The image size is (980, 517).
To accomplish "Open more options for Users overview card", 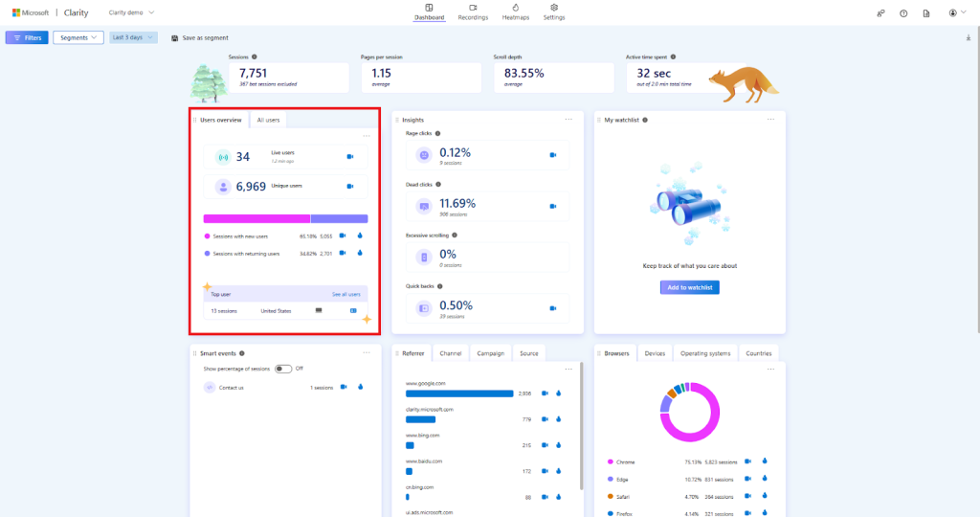I will 367,136.
